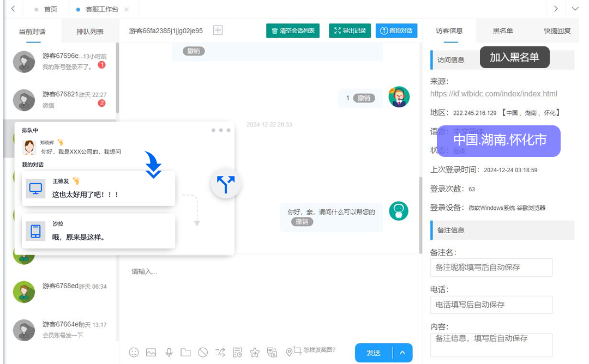Select the 访客信息 tab
Image resolution: width=589 pixels, height=364 pixels.
(x=449, y=31)
